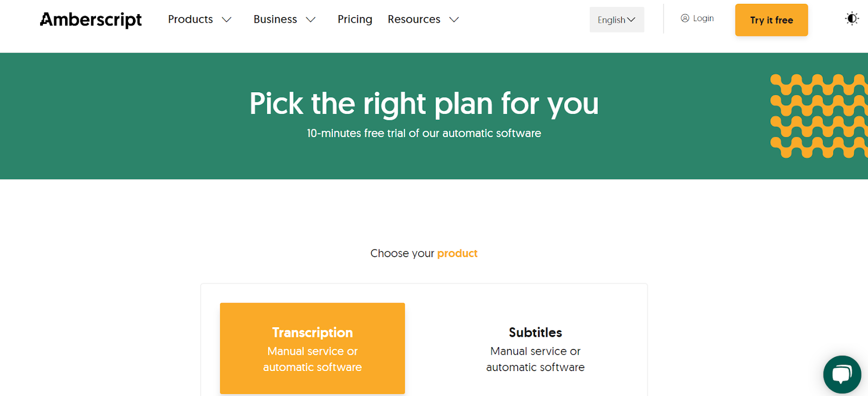This screenshot has width=868, height=396.
Task: Open the chat widget bubble
Action: click(841, 374)
